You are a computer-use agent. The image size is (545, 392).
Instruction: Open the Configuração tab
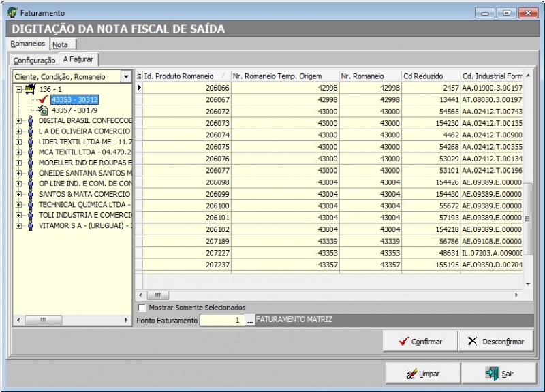[34, 60]
